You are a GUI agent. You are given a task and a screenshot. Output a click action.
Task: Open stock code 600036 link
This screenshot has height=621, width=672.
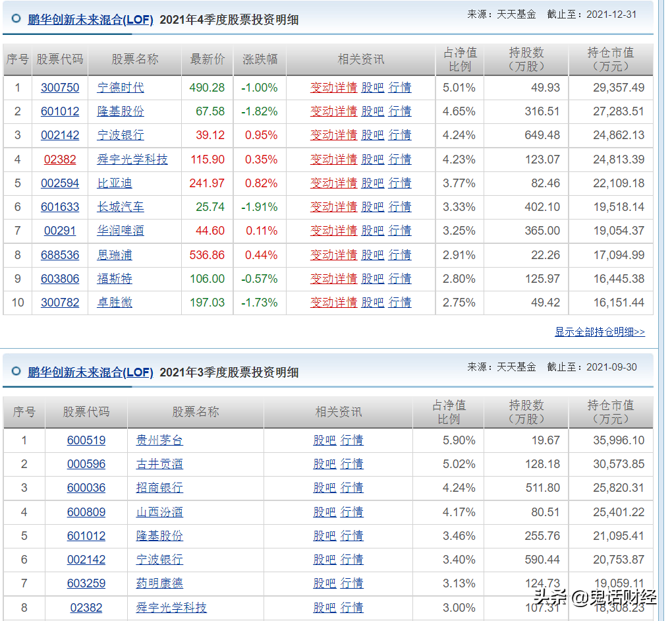tap(86, 488)
